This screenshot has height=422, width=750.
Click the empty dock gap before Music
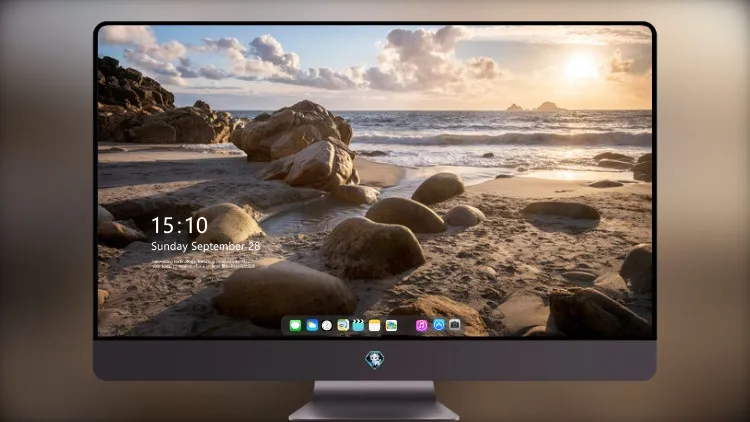pyautogui.click(x=407, y=325)
